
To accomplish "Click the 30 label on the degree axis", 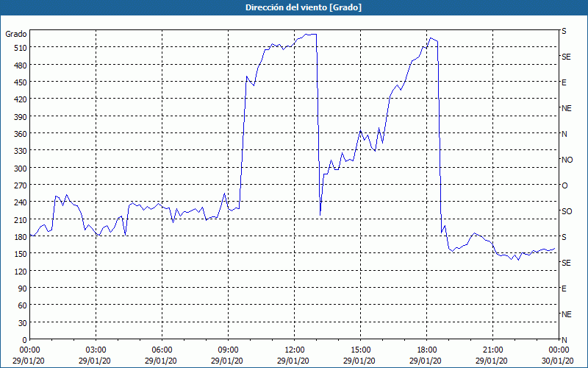I will click(x=23, y=323).
